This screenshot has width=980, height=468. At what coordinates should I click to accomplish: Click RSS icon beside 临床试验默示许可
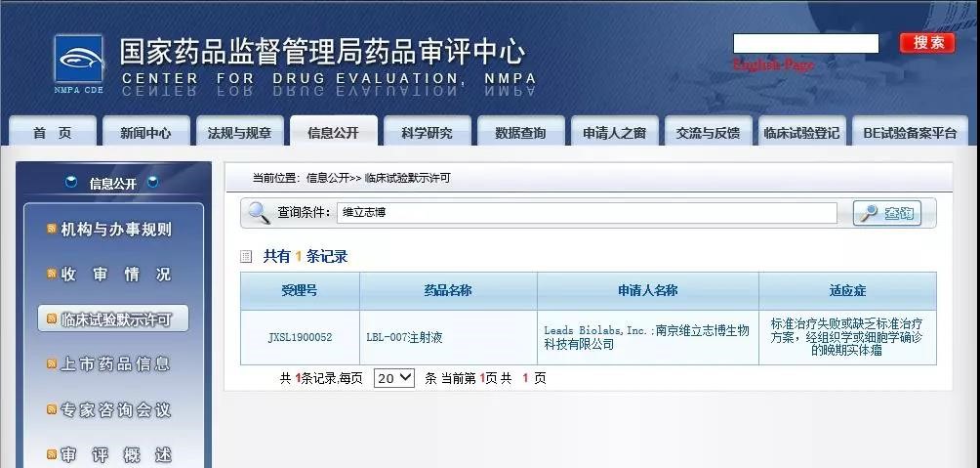[x=52, y=319]
